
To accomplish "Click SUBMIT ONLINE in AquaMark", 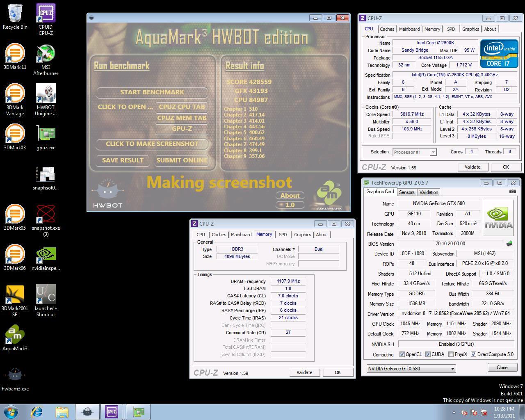I will coord(182,160).
